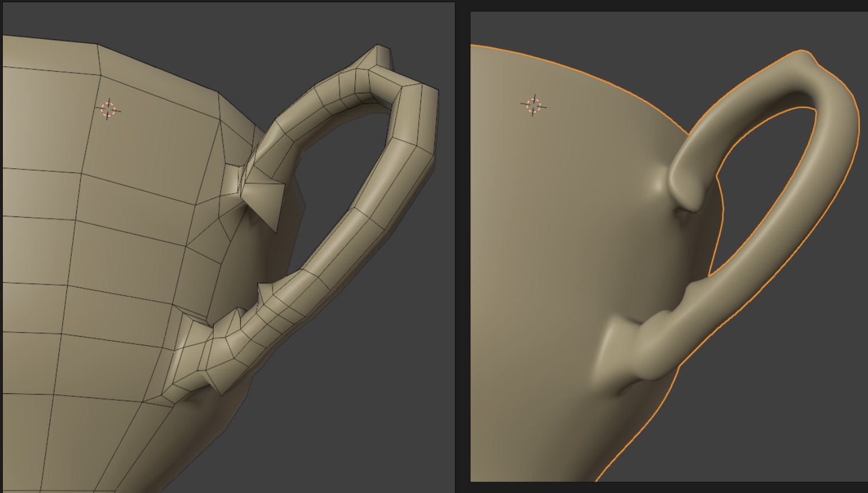Screen dimensions: 868x493
Task: Click the dark divider between the two viewports
Action: click(x=462, y=246)
